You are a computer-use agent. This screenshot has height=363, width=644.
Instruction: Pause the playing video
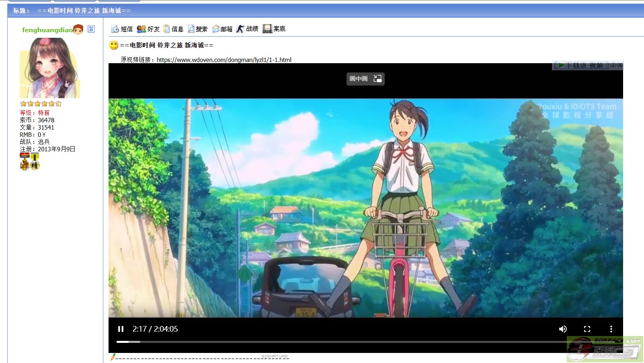(x=121, y=329)
